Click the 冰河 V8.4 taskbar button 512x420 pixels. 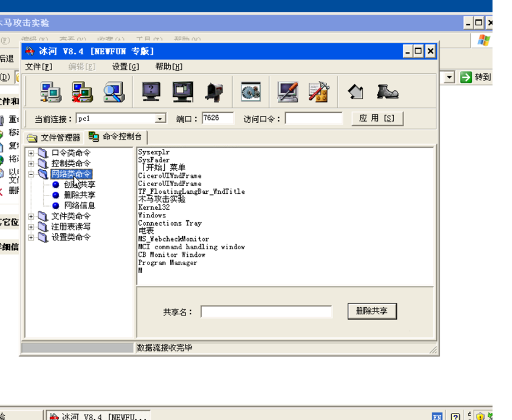coord(98,416)
